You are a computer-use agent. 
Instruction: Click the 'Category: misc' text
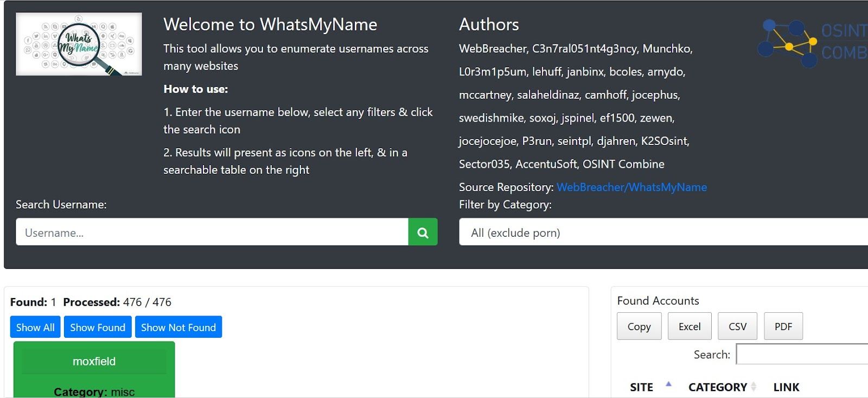(x=94, y=392)
